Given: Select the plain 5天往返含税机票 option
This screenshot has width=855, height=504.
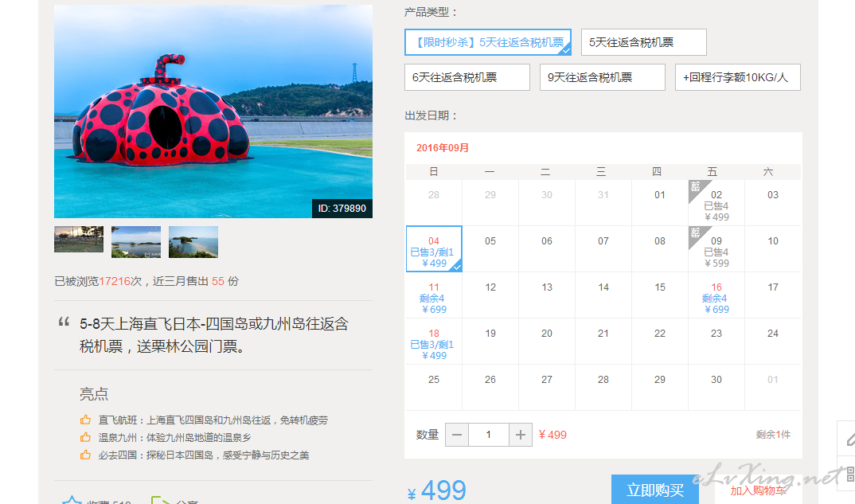Looking at the screenshot, I should coord(644,42).
